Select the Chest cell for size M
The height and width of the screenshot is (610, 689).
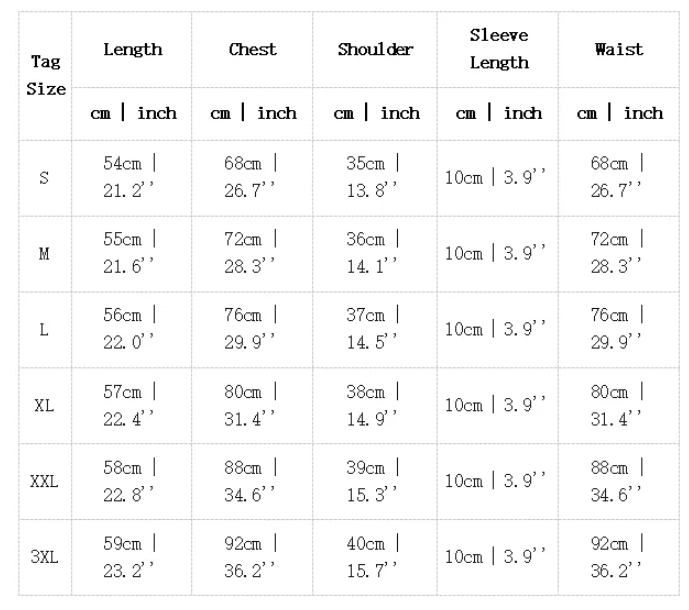click(253, 253)
